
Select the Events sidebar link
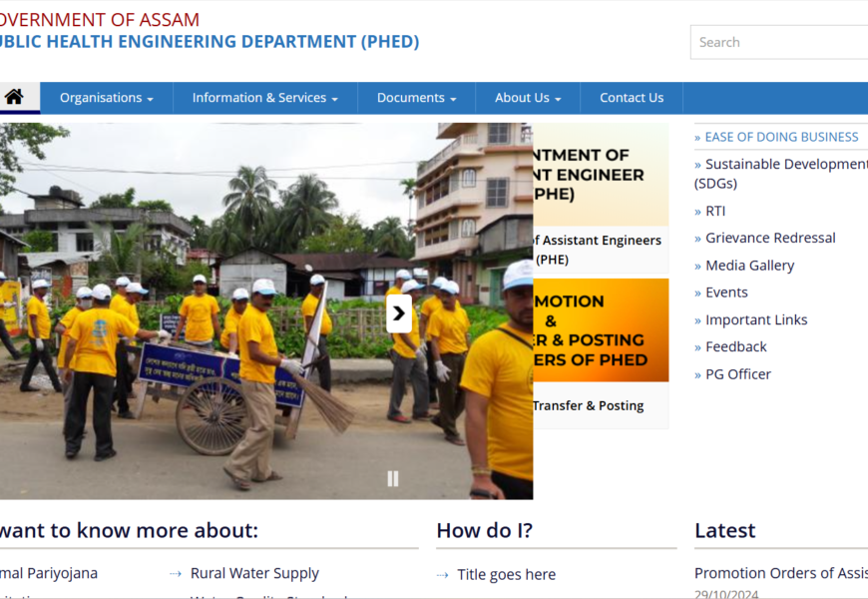(x=726, y=293)
